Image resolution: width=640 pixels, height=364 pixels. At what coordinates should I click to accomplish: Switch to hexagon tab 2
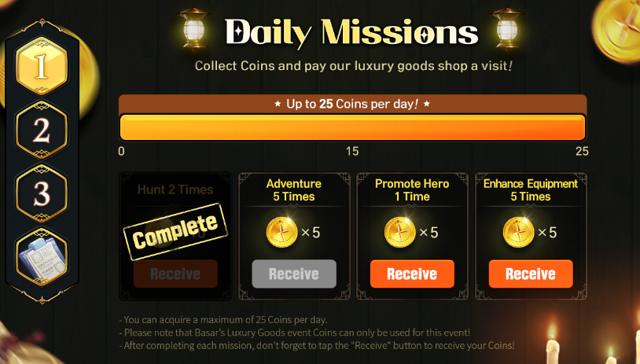coord(42,131)
